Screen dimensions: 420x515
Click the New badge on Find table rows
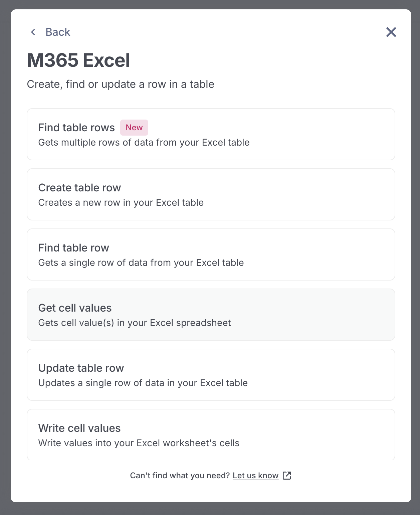[134, 128]
